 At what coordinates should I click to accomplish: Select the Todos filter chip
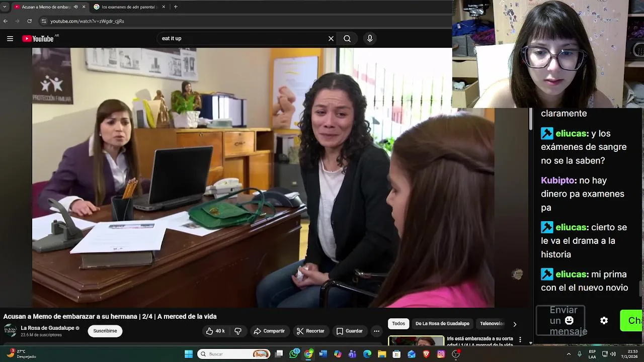398,324
